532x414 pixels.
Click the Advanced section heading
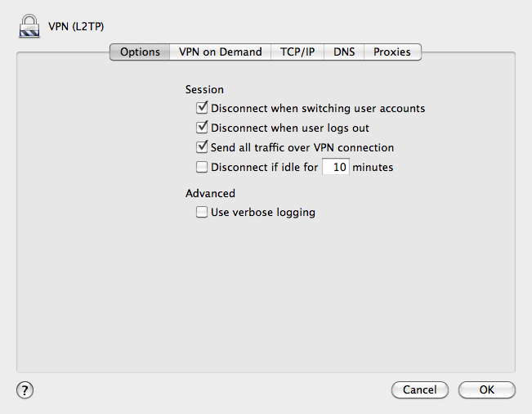click(x=210, y=193)
